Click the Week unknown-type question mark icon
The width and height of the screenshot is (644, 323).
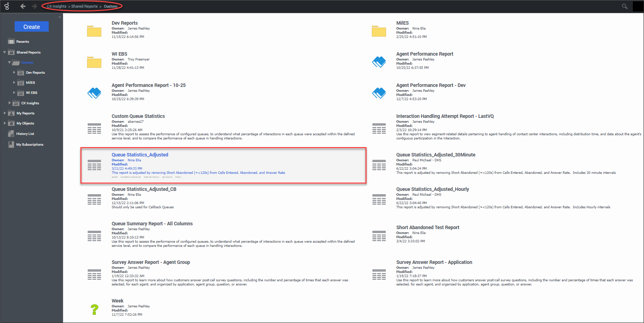click(x=94, y=309)
